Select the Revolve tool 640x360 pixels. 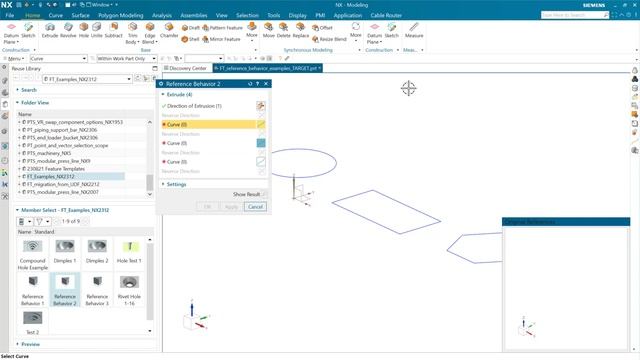pos(68,30)
